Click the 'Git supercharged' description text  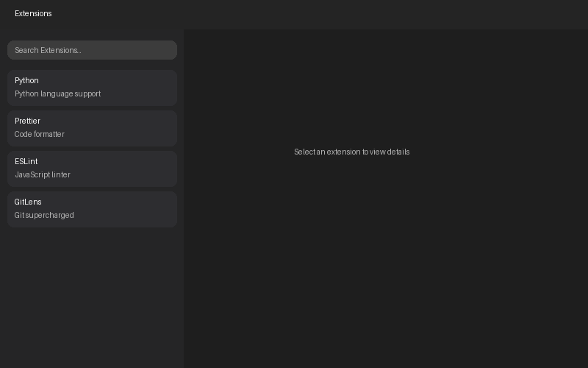(x=44, y=216)
